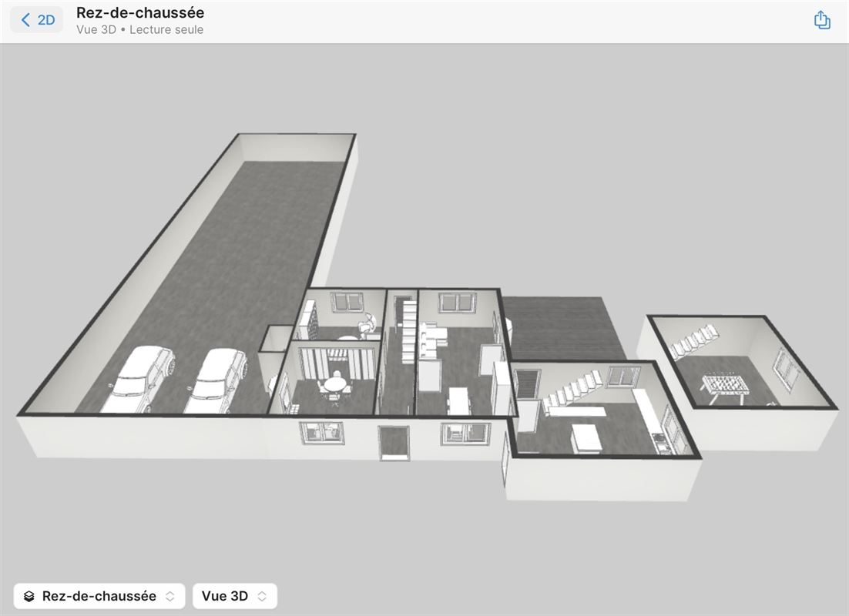Click the layers icon beside the floor name
This screenshot has height=616, width=849.
(29, 597)
